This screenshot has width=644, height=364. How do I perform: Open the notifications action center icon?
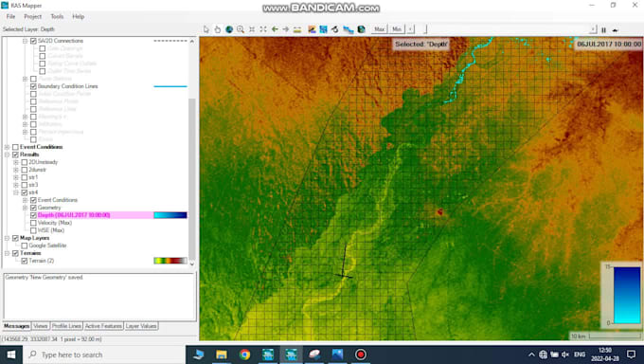632,355
